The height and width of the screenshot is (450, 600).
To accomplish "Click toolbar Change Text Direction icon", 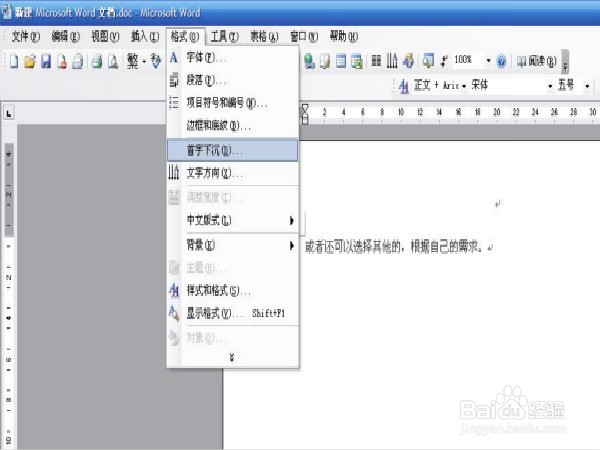I will coord(392,61).
